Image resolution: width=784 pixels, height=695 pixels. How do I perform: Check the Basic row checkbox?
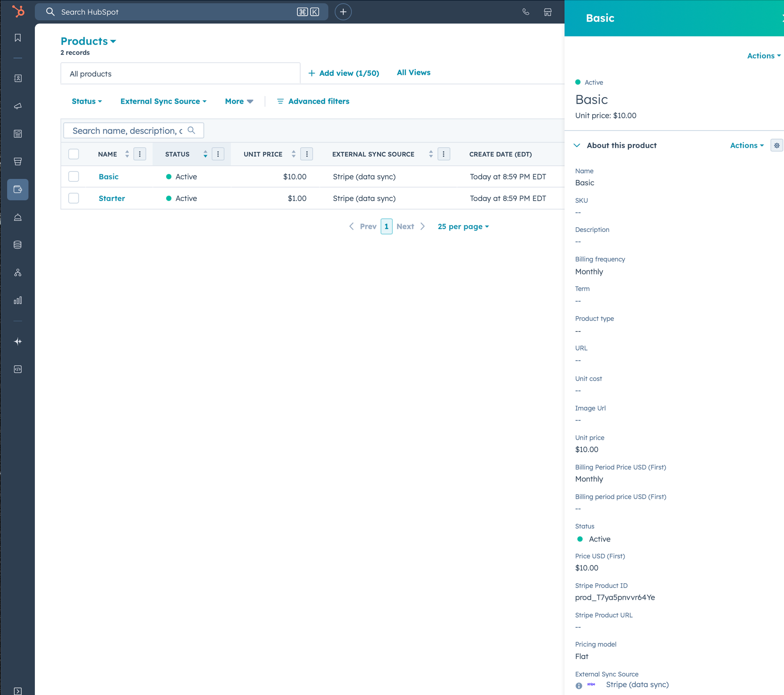pos(73,176)
